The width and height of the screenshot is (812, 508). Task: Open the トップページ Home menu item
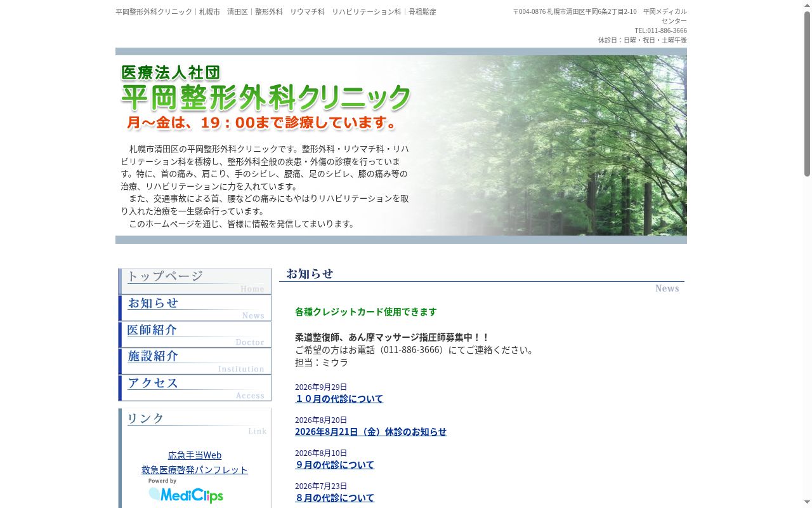195,281
